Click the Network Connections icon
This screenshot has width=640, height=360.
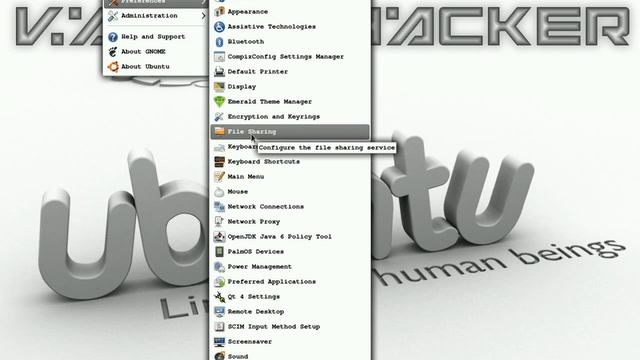(219, 207)
